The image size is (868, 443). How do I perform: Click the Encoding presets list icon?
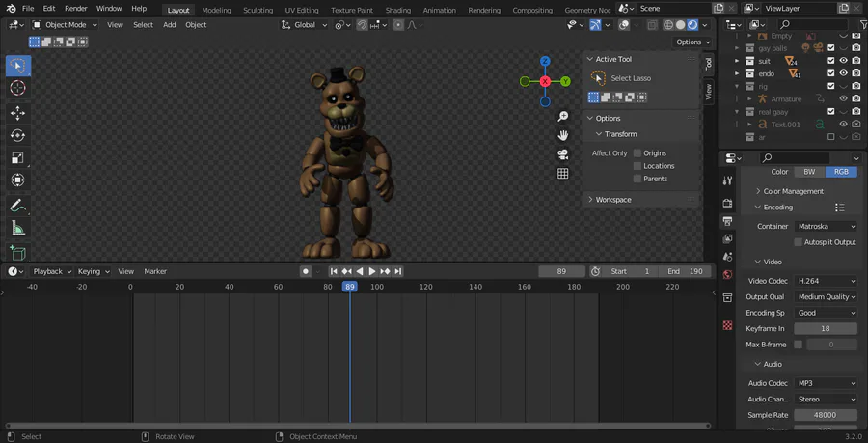click(x=840, y=208)
